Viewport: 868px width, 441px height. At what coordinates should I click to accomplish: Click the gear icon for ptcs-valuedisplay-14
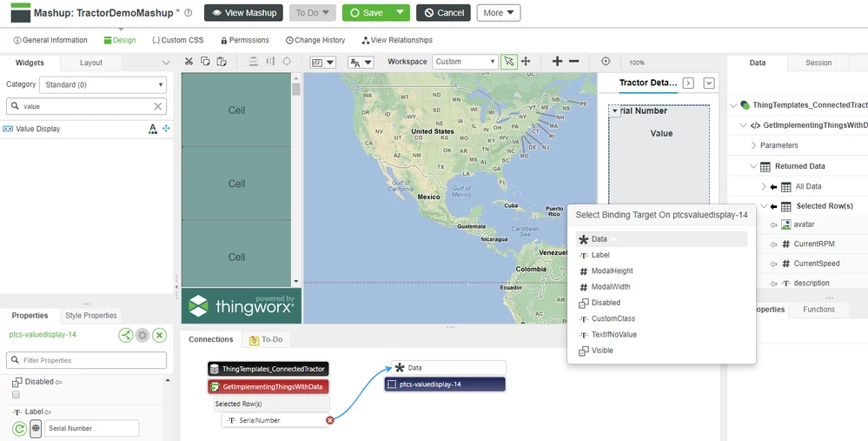pyautogui.click(x=142, y=335)
